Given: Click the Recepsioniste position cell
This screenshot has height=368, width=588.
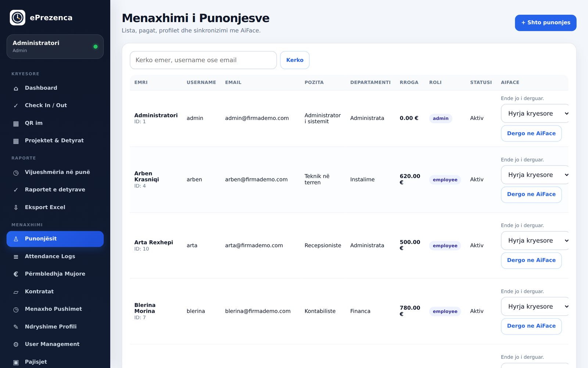Looking at the screenshot, I should click(x=323, y=245).
